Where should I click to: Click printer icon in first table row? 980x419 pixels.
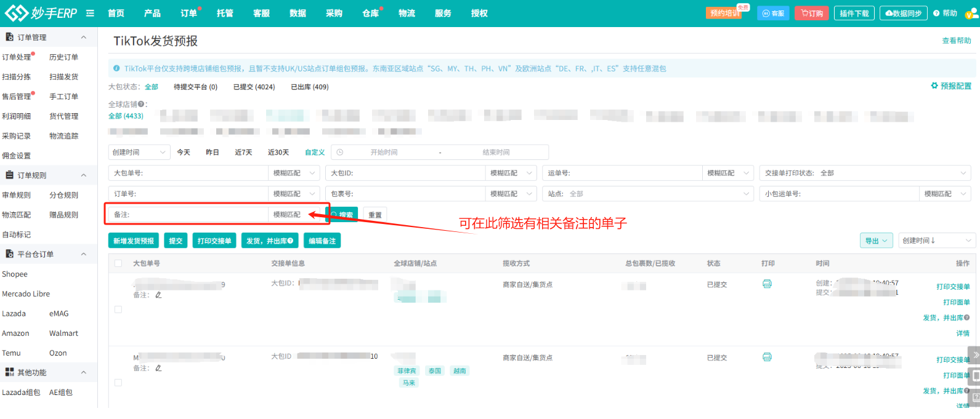click(x=767, y=284)
